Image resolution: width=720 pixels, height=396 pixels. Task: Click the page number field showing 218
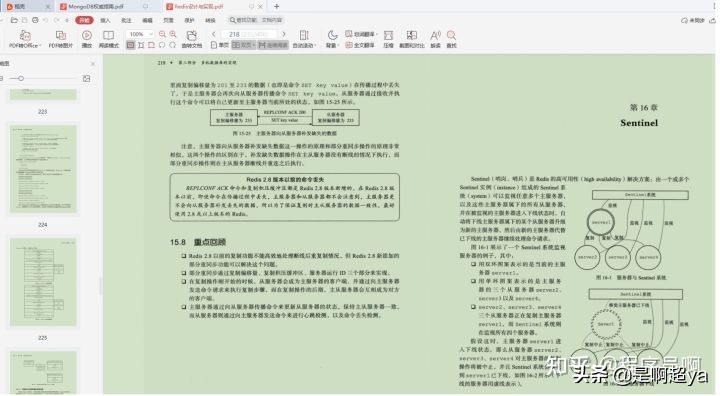248,34
